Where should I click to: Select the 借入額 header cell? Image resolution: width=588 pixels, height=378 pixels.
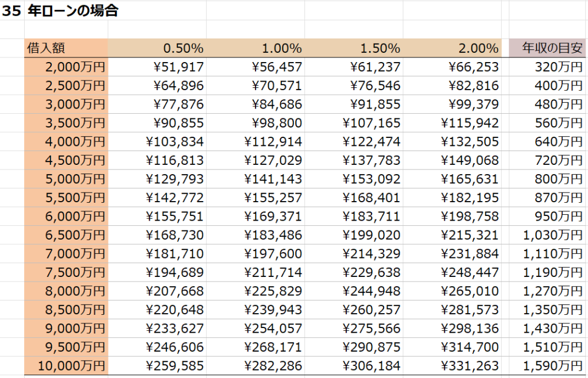[65, 48]
